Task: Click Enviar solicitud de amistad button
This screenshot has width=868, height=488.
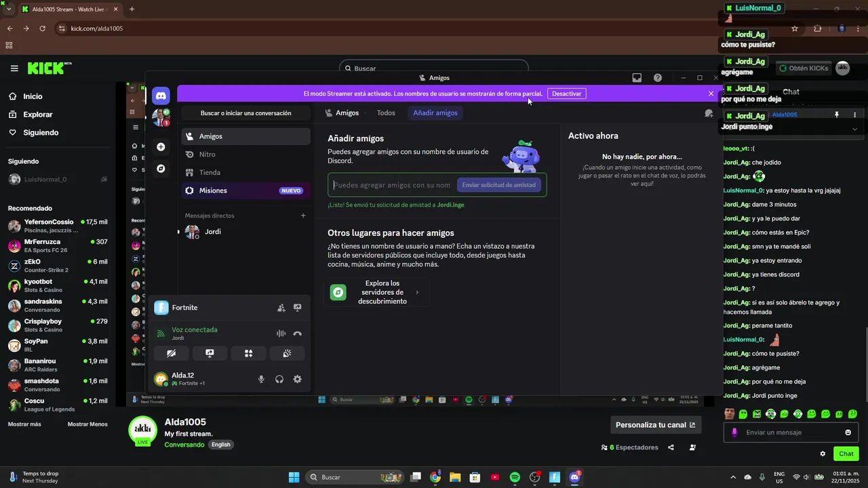Action: (499, 185)
